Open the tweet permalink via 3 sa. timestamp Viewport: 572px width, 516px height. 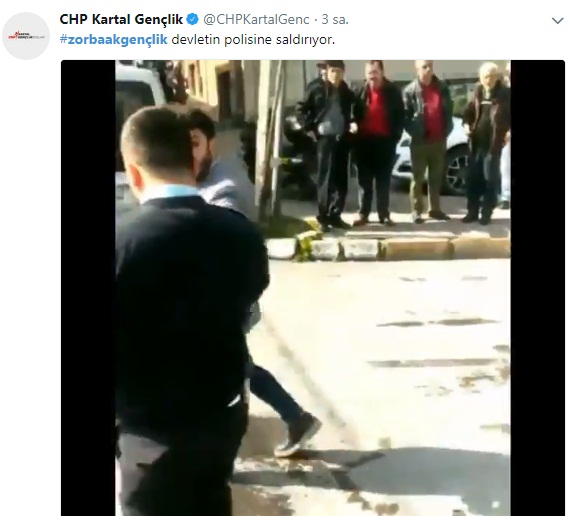point(335,19)
